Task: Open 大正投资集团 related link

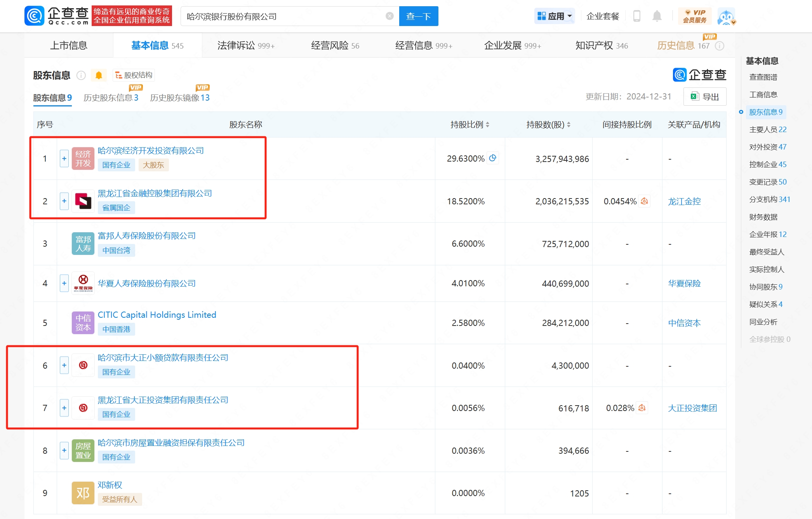Action: point(692,408)
